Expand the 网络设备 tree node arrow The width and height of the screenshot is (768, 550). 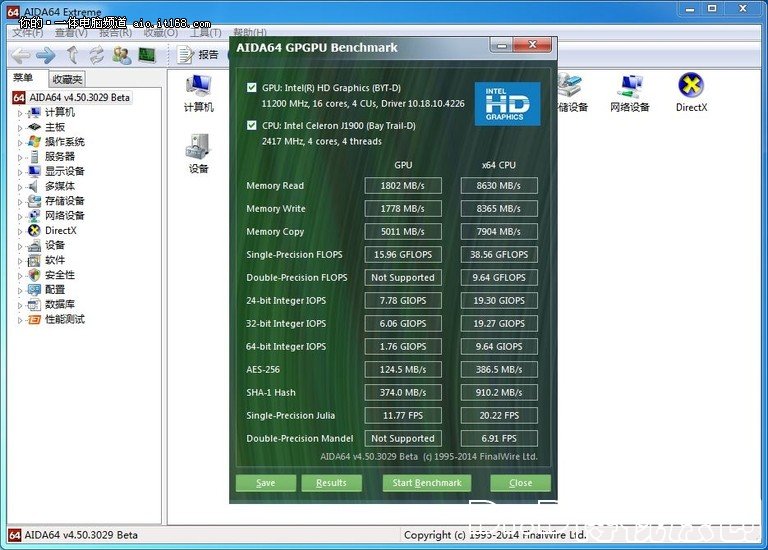tap(20, 216)
